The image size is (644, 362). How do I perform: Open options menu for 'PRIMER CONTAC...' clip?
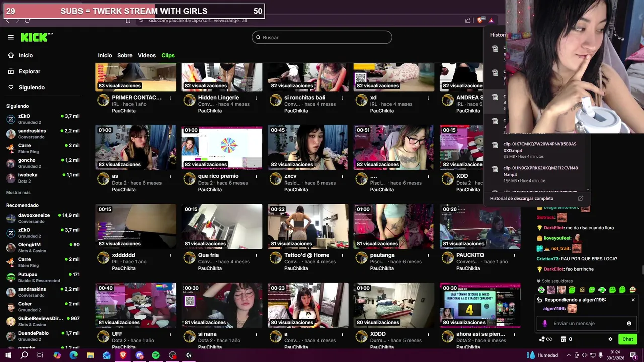click(x=170, y=98)
